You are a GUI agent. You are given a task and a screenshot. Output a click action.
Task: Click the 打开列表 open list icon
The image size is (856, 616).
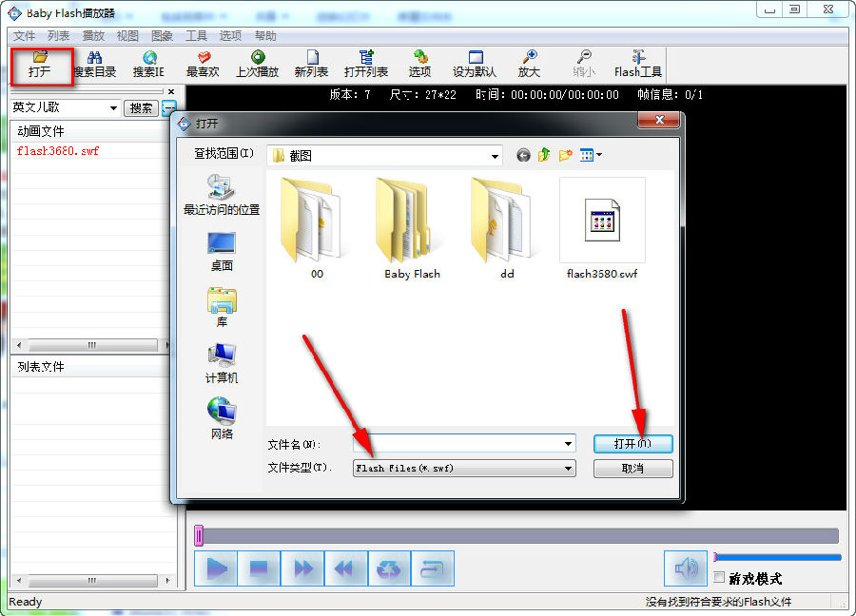pos(366,65)
